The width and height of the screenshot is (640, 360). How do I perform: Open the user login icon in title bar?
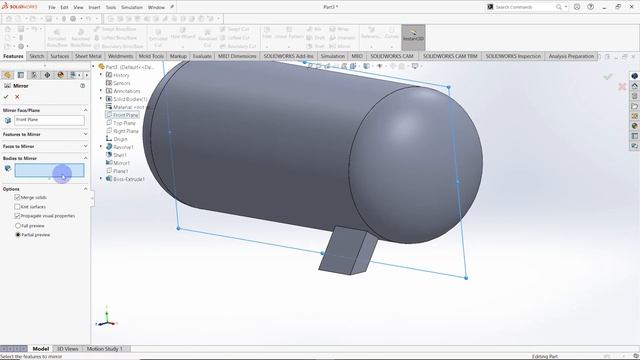click(x=577, y=7)
